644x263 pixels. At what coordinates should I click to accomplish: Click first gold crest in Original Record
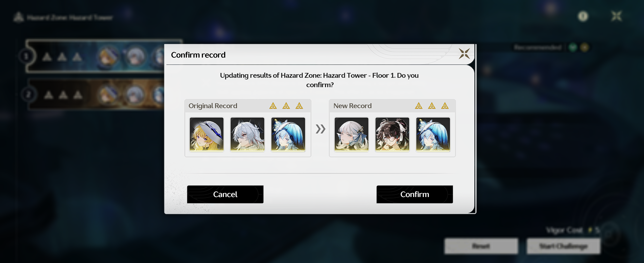(x=273, y=106)
